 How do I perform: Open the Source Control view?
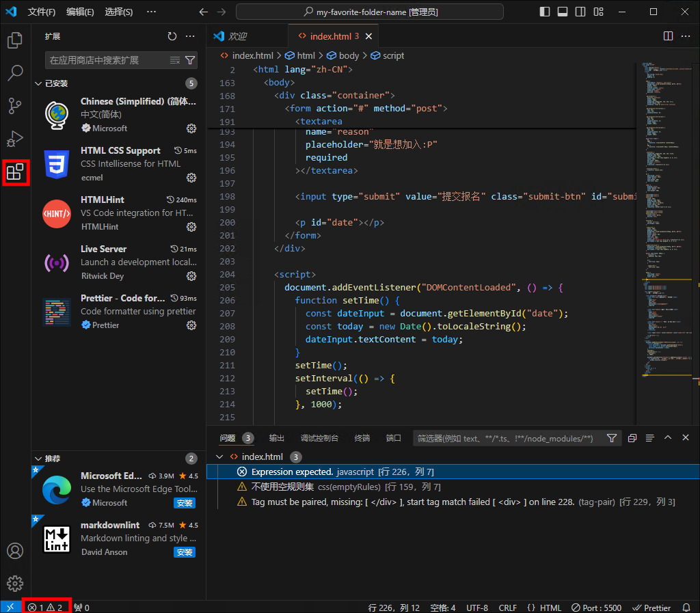click(14, 106)
